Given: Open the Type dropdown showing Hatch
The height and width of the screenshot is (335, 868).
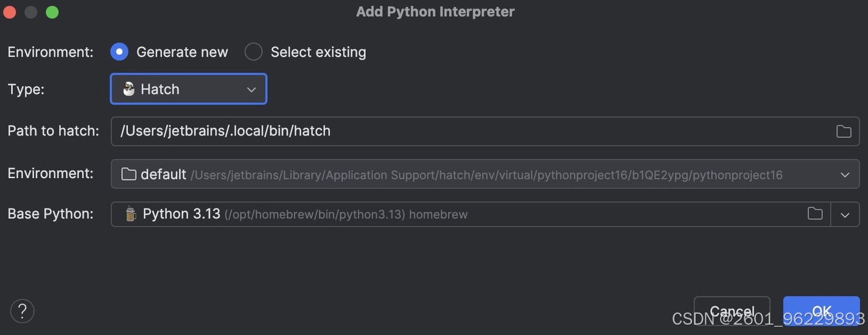Looking at the screenshot, I should [x=189, y=89].
